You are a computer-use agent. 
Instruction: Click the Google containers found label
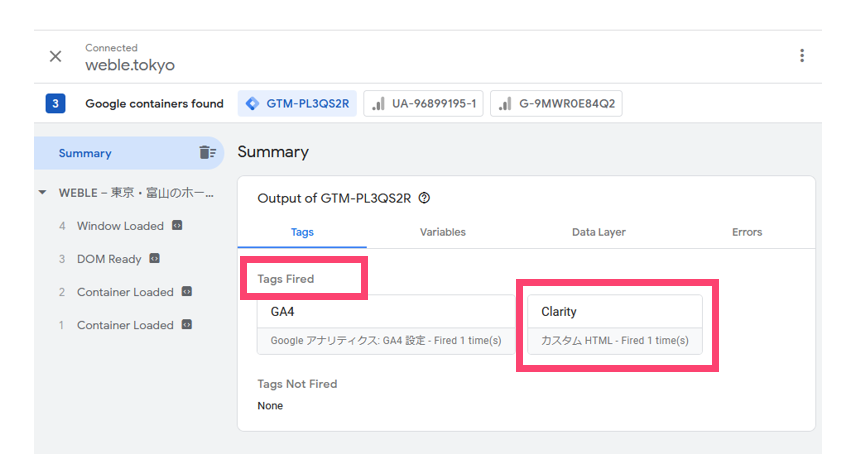coord(154,104)
